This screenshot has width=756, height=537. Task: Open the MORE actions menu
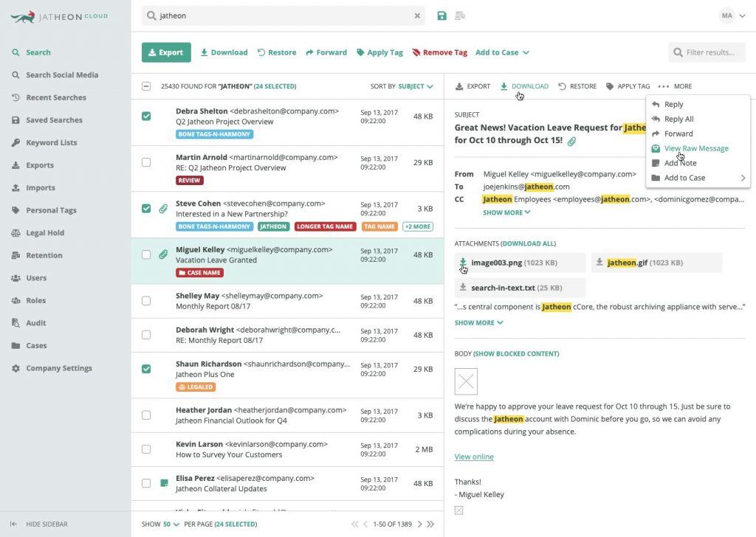click(675, 86)
